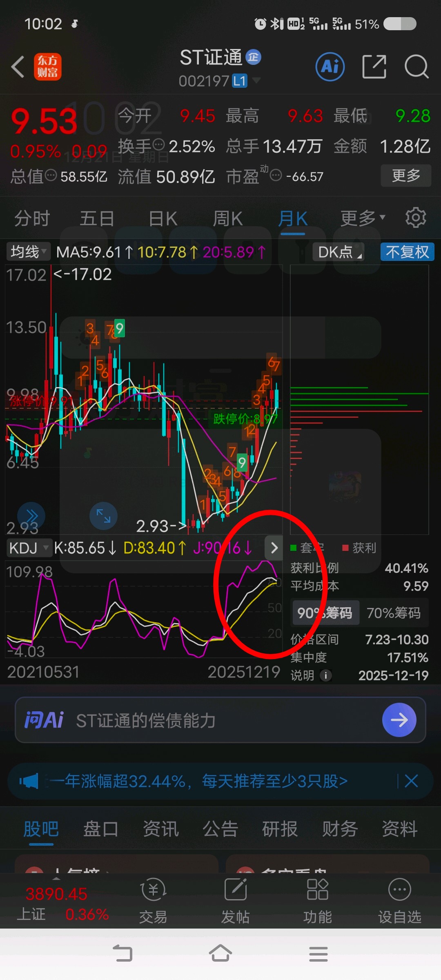Tap the 集中度 17.51% value
The image size is (441, 980).
[408, 657]
